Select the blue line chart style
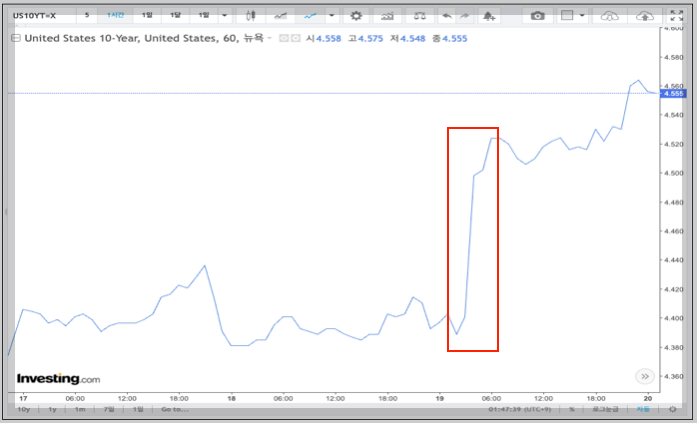This screenshot has width=697, height=423. tap(310, 16)
